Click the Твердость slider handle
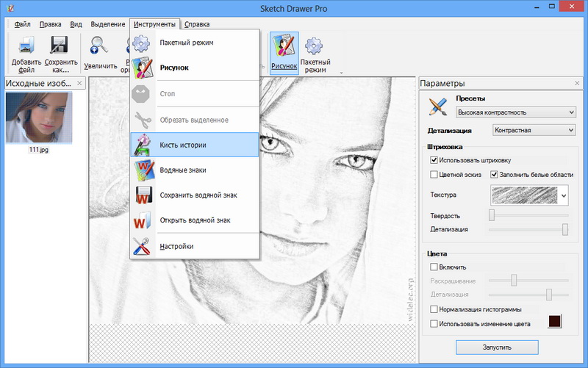Image resolution: width=588 pixels, height=368 pixels. pos(492,215)
